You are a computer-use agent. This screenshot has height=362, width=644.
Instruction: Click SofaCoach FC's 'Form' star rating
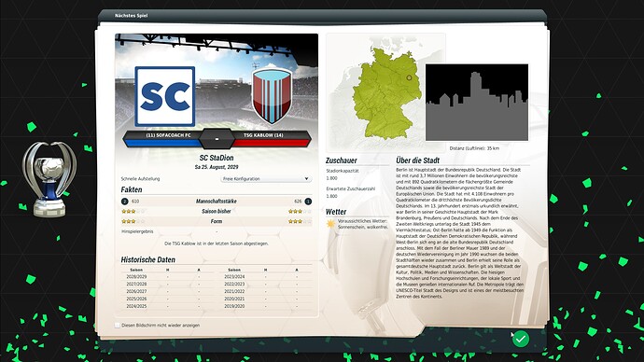pos(133,221)
